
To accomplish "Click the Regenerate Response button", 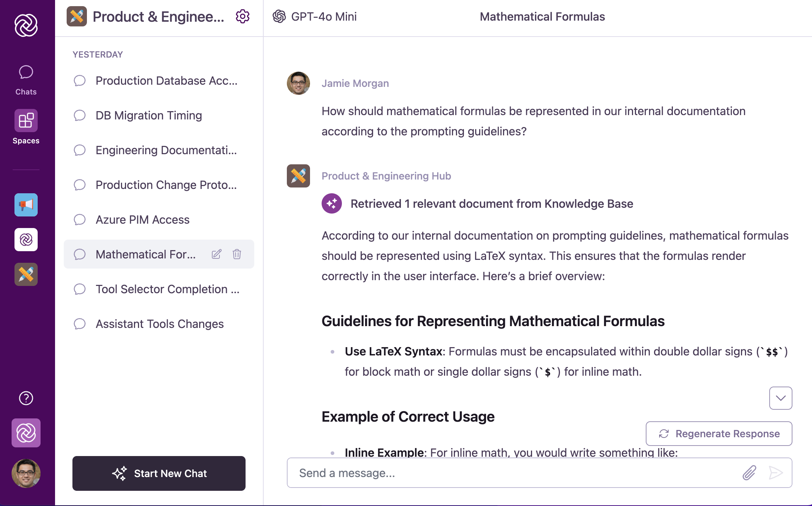I will 719,434.
